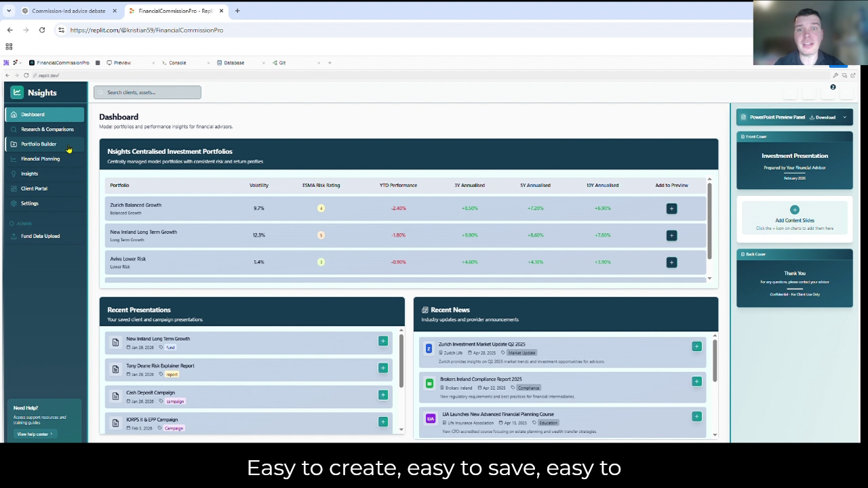Image resolution: width=868 pixels, height=488 pixels.
Task: Switch to the Console tab
Action: (177, 62)
